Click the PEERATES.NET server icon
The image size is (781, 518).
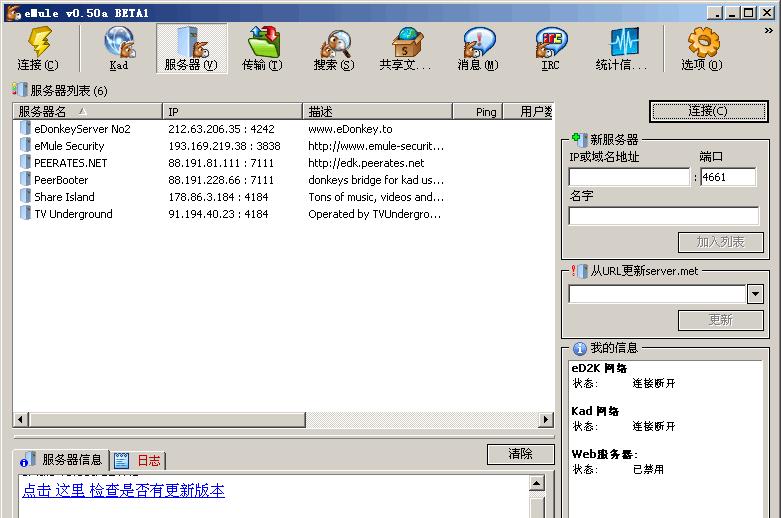(25, 162)
